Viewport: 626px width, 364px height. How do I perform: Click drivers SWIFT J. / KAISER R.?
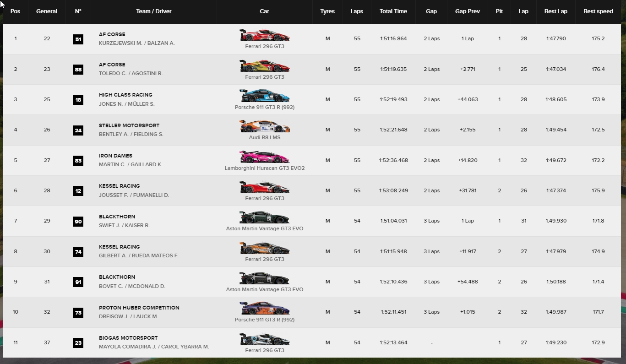[124, 225]
